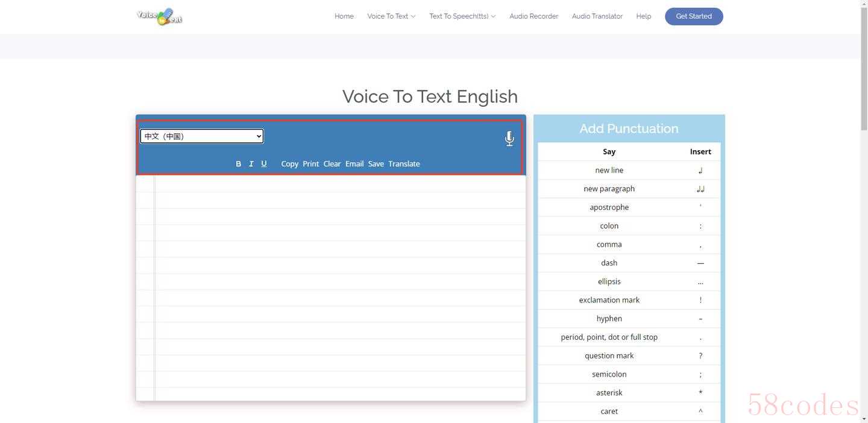The image size is (868, 423).
Task: Open the Help page
Action: tap(643, 16)
